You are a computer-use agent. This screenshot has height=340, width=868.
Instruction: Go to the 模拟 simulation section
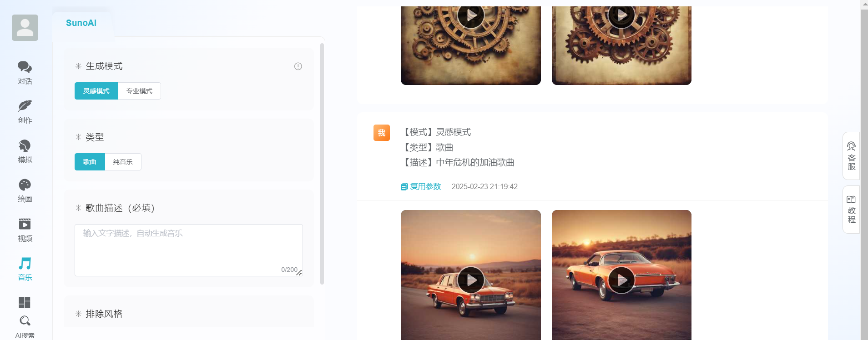[x=25, y=146]
